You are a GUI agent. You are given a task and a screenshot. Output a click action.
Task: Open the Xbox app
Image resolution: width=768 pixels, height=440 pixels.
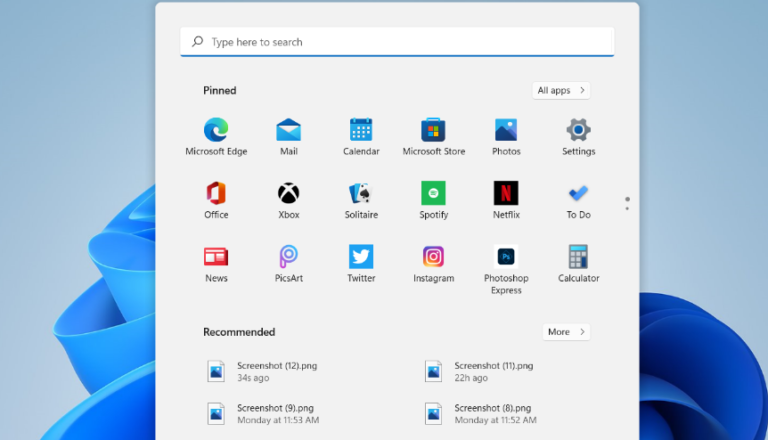288,199
